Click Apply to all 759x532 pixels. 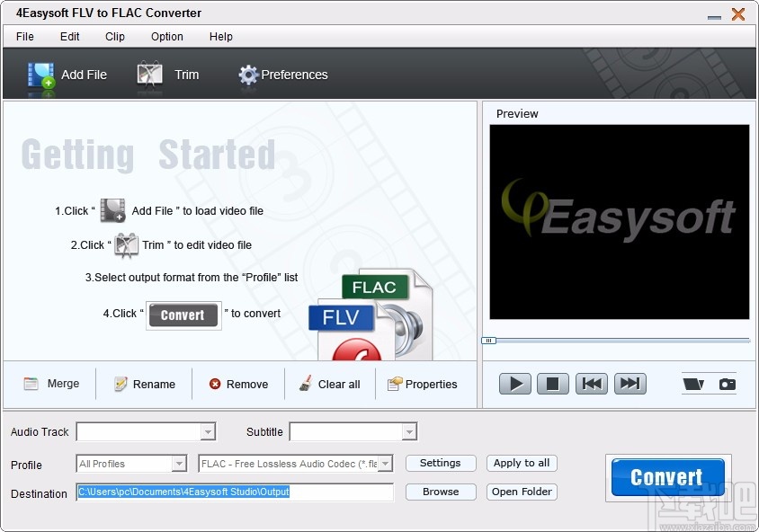pos(522,463)
